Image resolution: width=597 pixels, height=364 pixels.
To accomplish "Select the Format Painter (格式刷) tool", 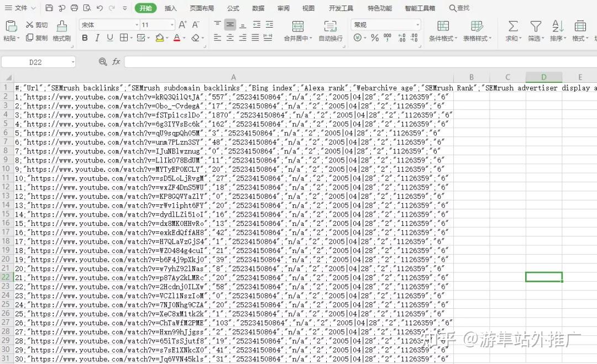I will (x=62, y=30).
